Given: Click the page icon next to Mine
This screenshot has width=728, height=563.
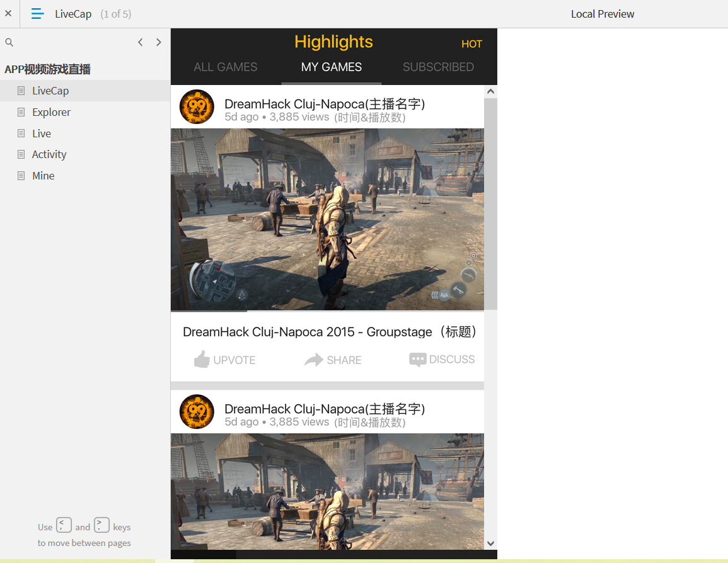Looking at the screenshot, I should click(x=21, y=176).
